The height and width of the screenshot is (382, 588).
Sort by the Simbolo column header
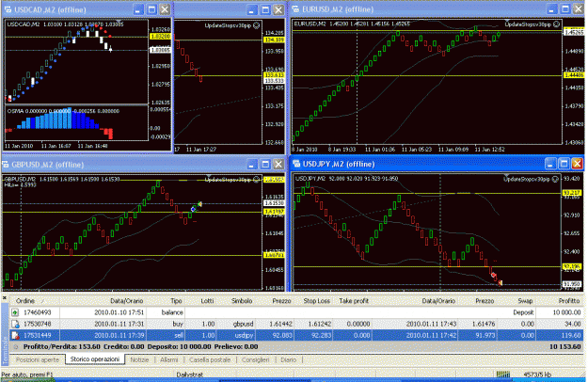point(236,301)
